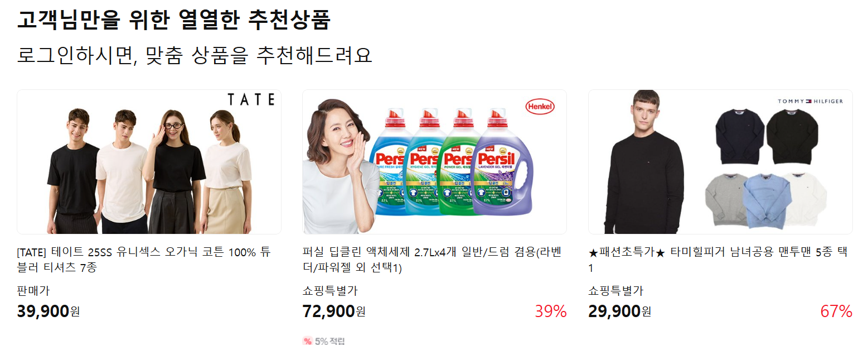The width and height of the screenshot is (868, 345).
Task: Click the 39,900원 price
Action: point(49,311)
